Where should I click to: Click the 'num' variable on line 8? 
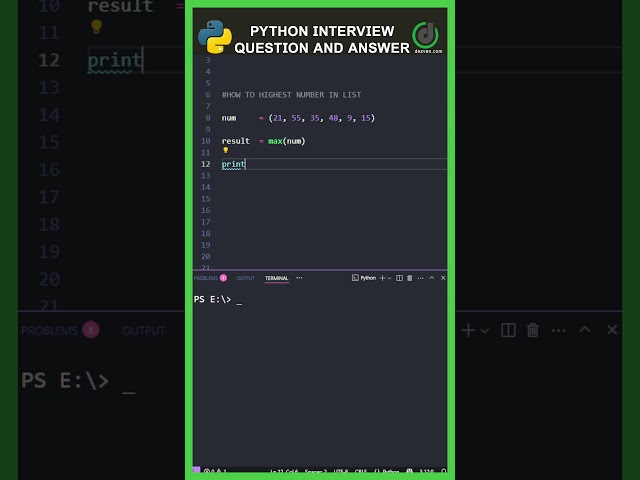[x=229, y=118]
